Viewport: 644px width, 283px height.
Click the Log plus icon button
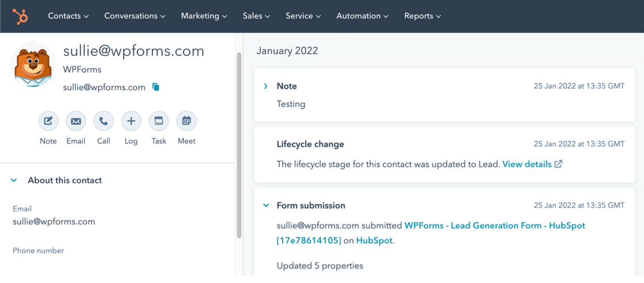click(x=131, y=121)
